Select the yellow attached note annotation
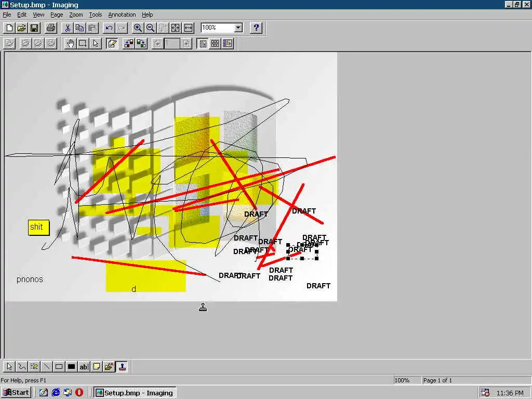Image resolution: width=532 pixels, height=399 pixels. [x=38, y=228]
